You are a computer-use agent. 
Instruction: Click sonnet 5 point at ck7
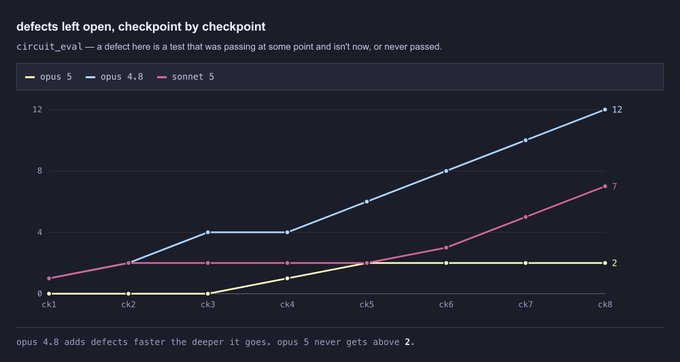pyautogui.click(x=526, y=217)
